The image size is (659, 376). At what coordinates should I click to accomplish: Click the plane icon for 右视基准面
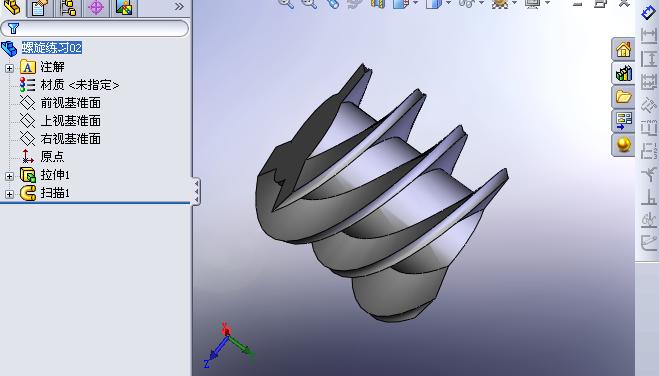point(28,139)
